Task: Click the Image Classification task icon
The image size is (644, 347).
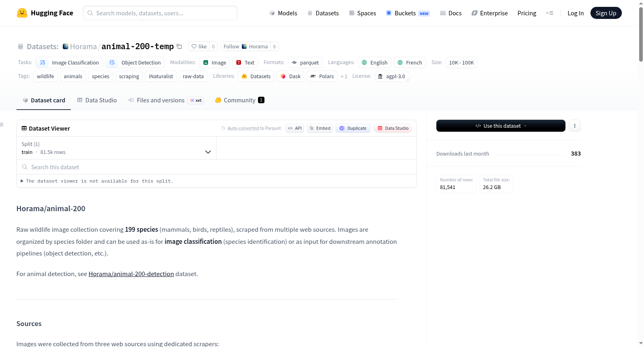Action: click(x=43, y=62)
